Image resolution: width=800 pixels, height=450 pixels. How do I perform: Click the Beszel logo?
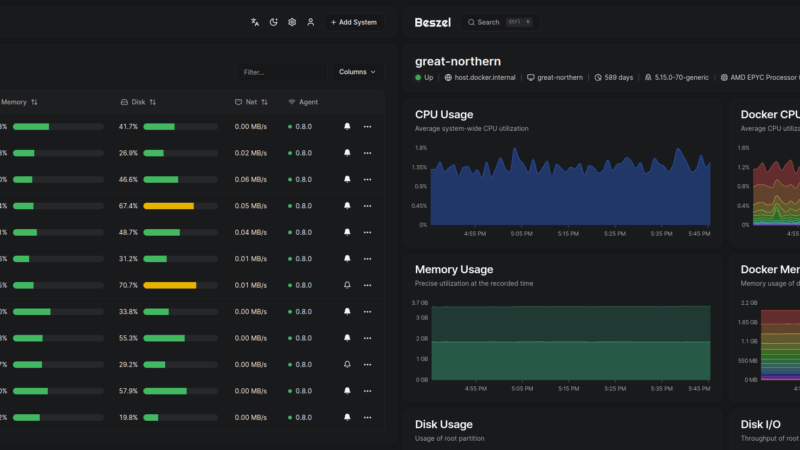pyautogui.click(x=432, y=22)
